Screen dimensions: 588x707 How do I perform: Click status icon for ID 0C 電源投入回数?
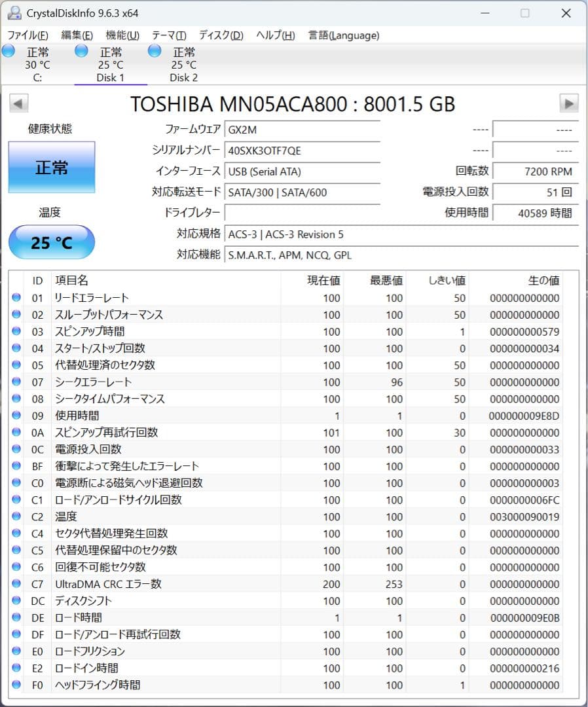(x=16, y=449)
